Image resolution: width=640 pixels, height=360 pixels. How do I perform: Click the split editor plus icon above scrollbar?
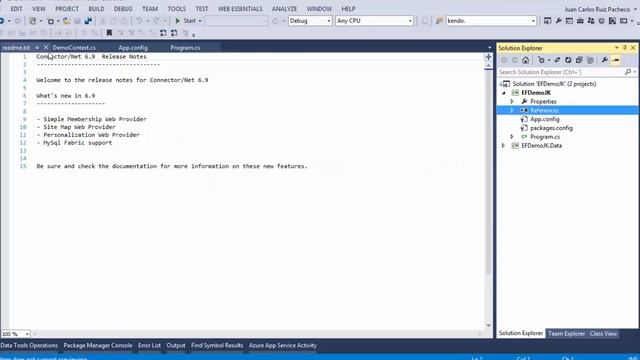pyautogui.click(x=488, y=57)
